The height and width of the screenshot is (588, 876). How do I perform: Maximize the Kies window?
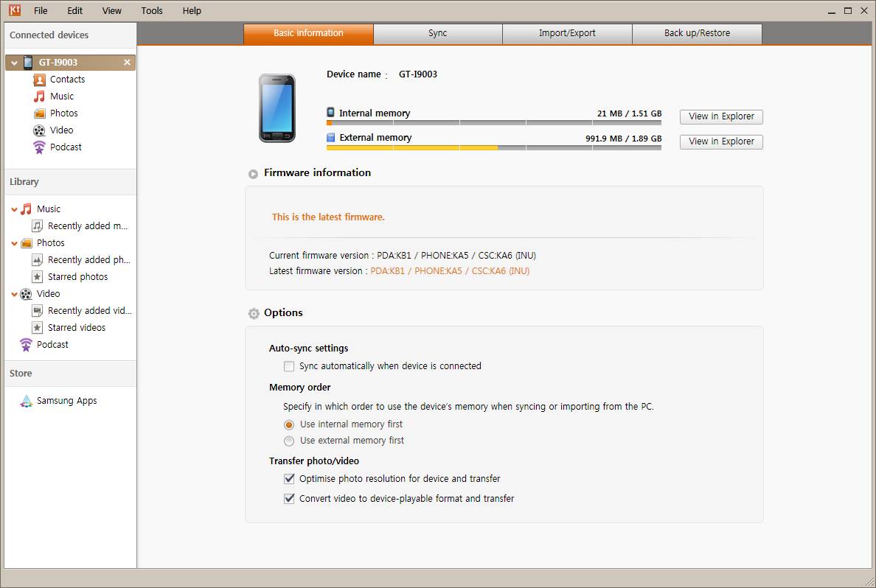point(847,10)
